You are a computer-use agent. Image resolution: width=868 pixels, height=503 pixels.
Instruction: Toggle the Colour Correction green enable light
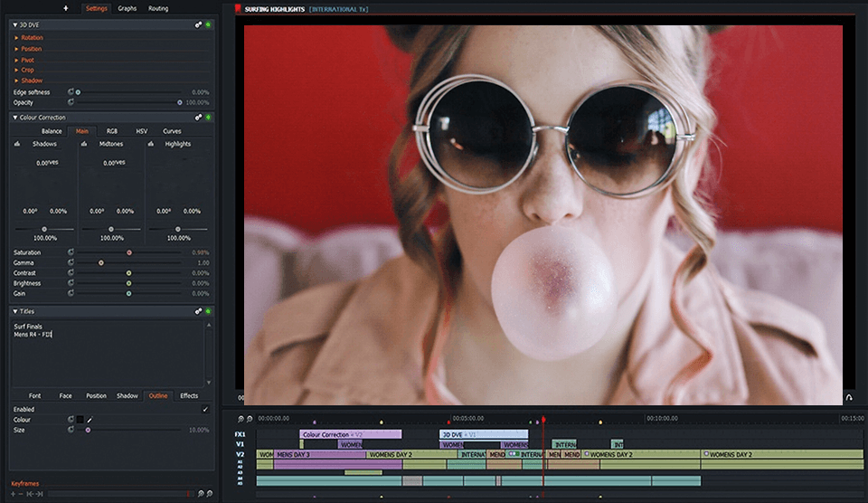[208, 118]
